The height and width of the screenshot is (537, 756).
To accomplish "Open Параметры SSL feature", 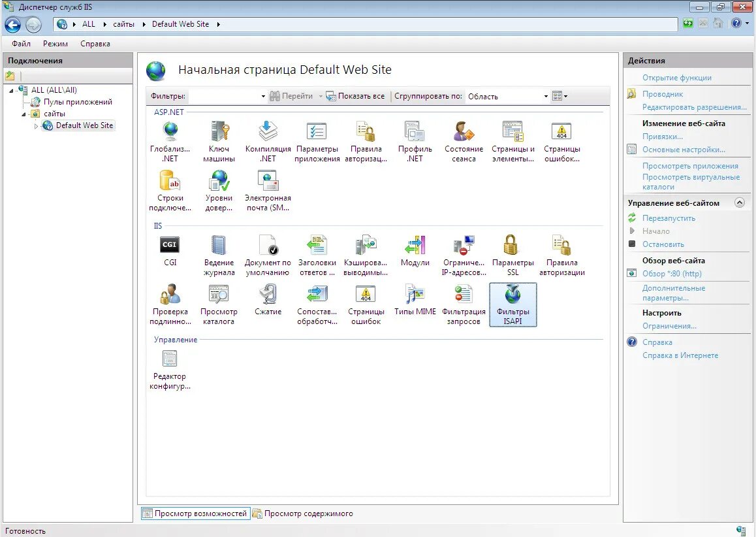I will coord(513,255).
